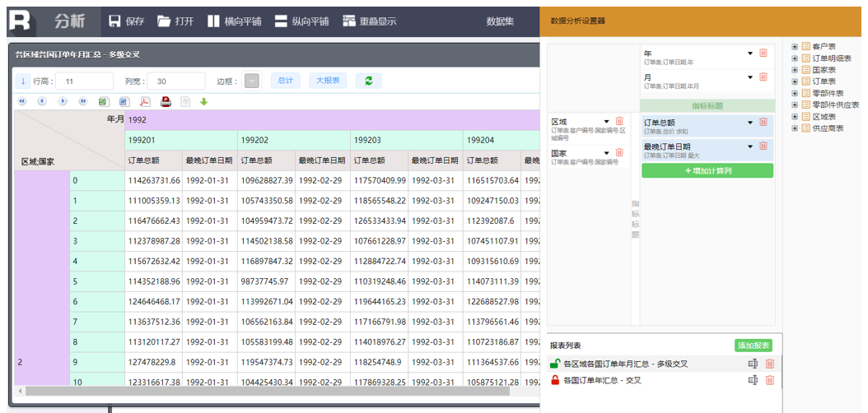
Task: Toggle the 大报表 mode button
Action: [x=329, y=81]
